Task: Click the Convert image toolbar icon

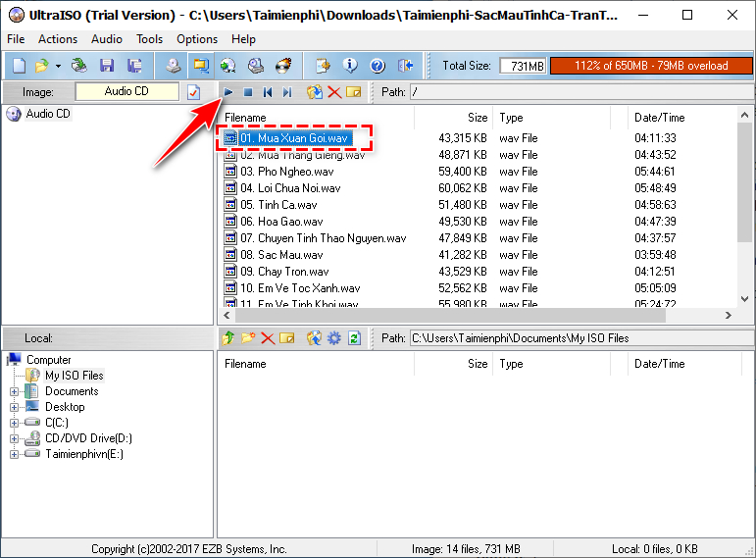Action: point(228,66)
